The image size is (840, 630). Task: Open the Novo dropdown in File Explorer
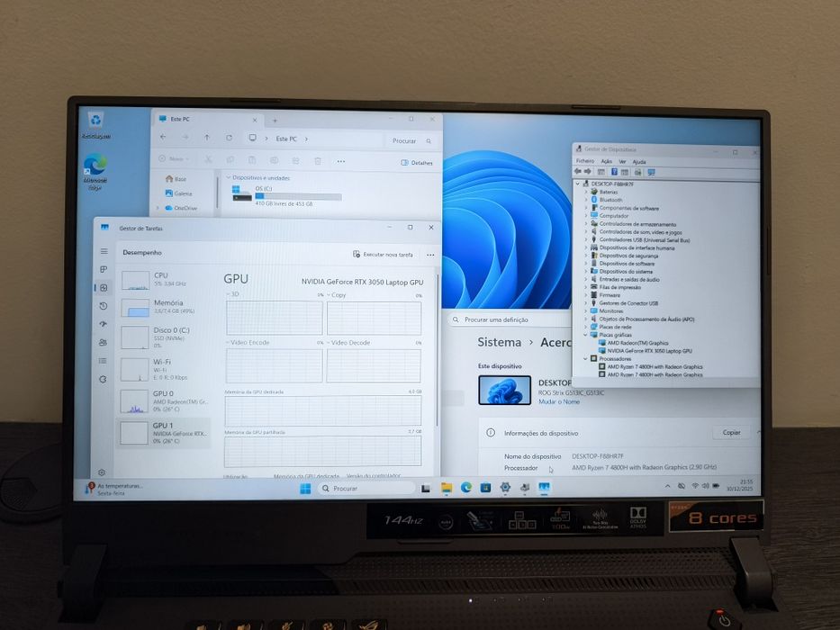pos(174,159)
